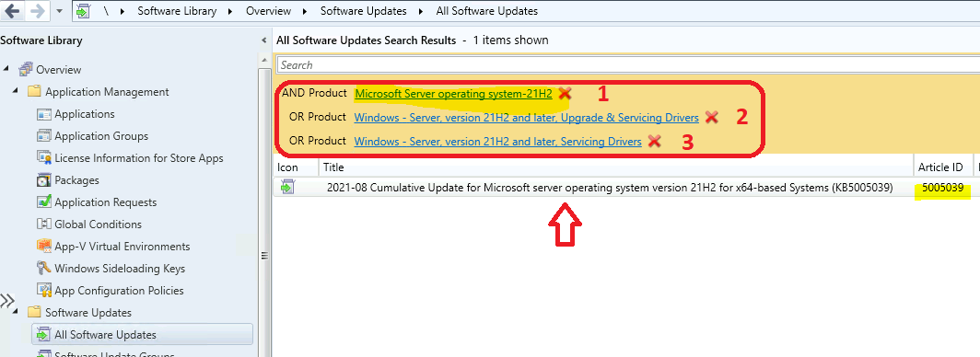
Task: Select Windows Sideloading Keys node
Action: (120, 269)
